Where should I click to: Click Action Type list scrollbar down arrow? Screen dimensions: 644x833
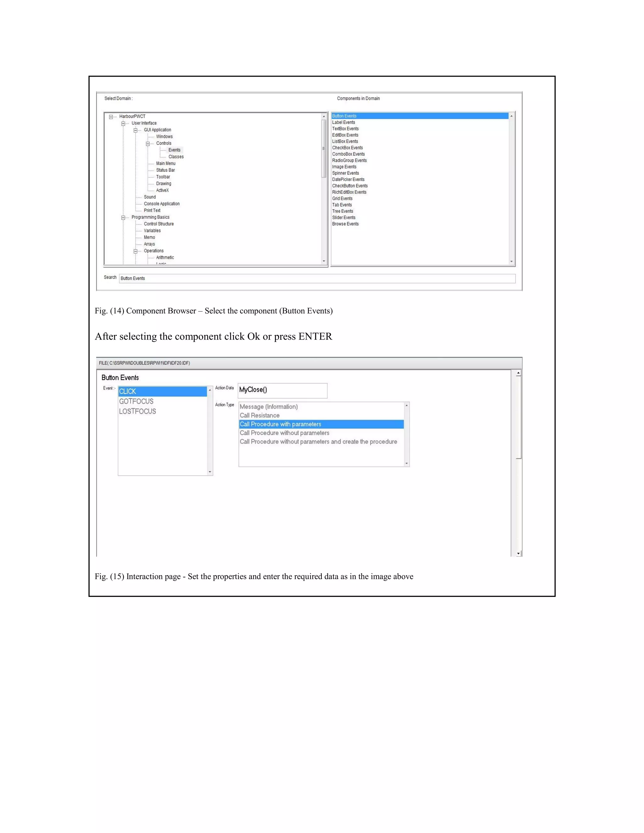407,463
